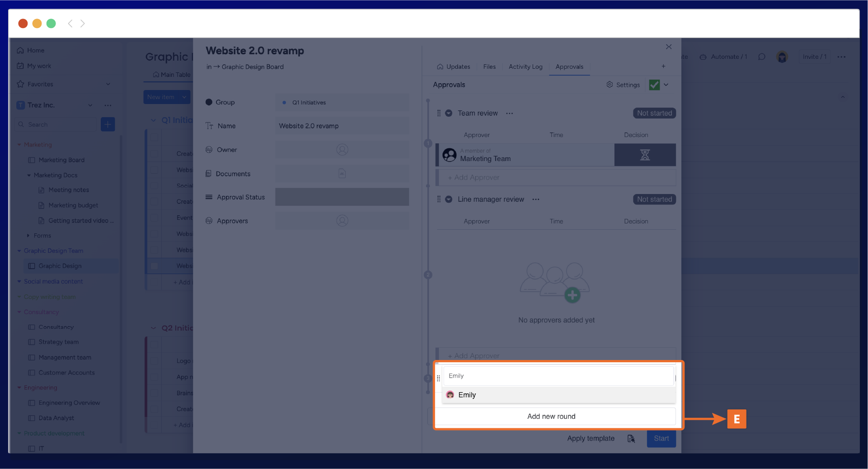Click the blue Q1 Initiatives group color dot
Image resolution: width=868 pixels, height=469 pixels.
(x=284, y=103)
